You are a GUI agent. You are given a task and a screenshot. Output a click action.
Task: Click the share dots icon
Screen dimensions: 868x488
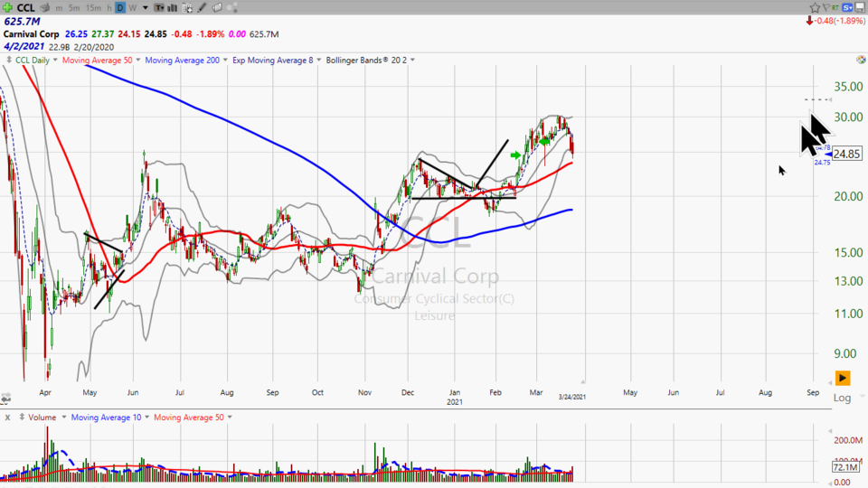pos(232,8)
